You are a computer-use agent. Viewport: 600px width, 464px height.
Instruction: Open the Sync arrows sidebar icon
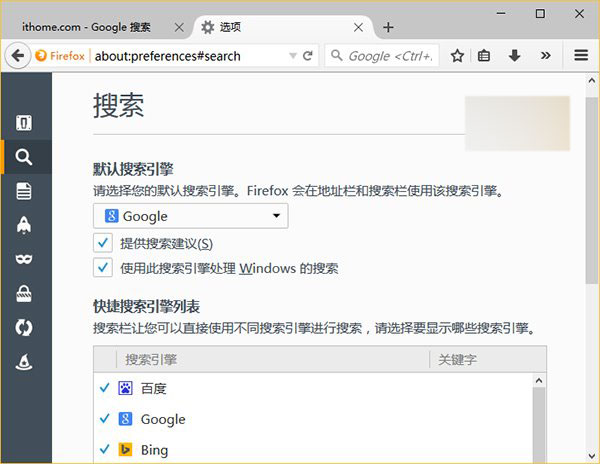coord(24,328)
